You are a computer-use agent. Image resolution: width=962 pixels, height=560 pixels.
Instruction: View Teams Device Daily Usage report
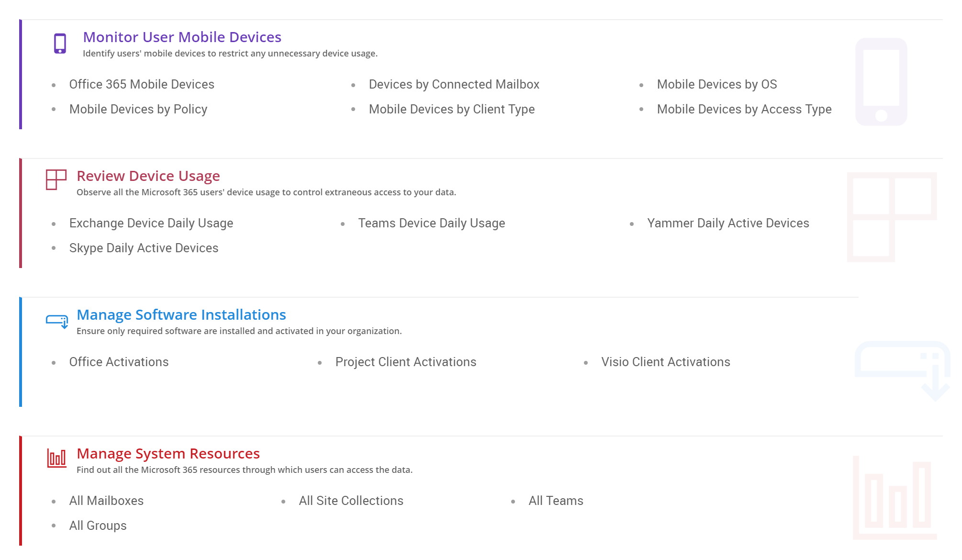431,223
